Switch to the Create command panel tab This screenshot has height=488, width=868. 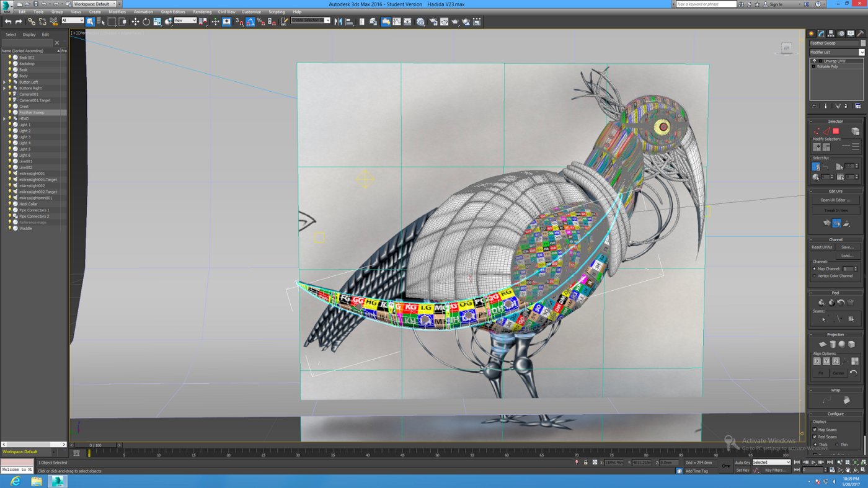811,33
